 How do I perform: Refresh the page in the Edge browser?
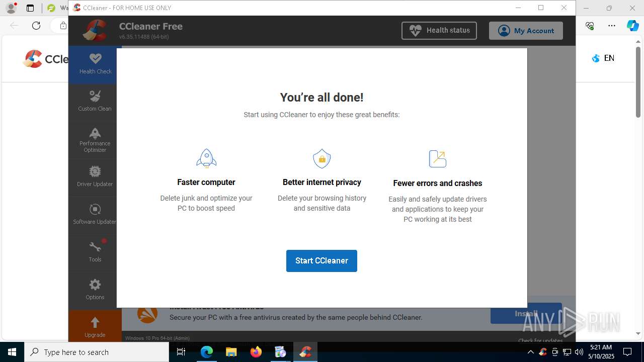36,26
